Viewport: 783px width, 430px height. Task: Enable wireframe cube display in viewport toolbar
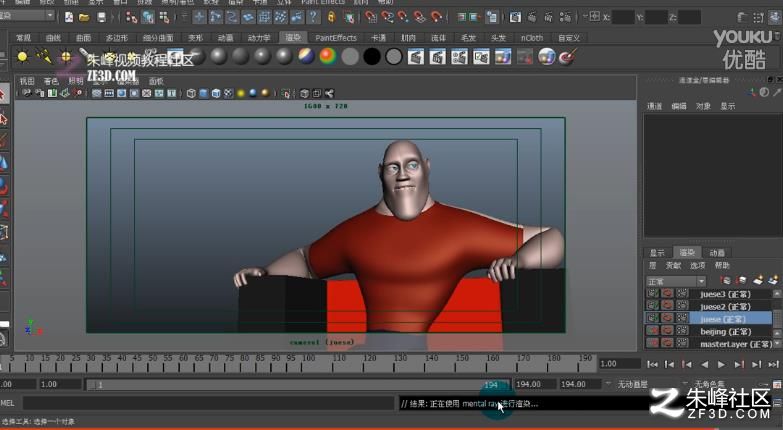pyautogui.click(x=191, y=93)
